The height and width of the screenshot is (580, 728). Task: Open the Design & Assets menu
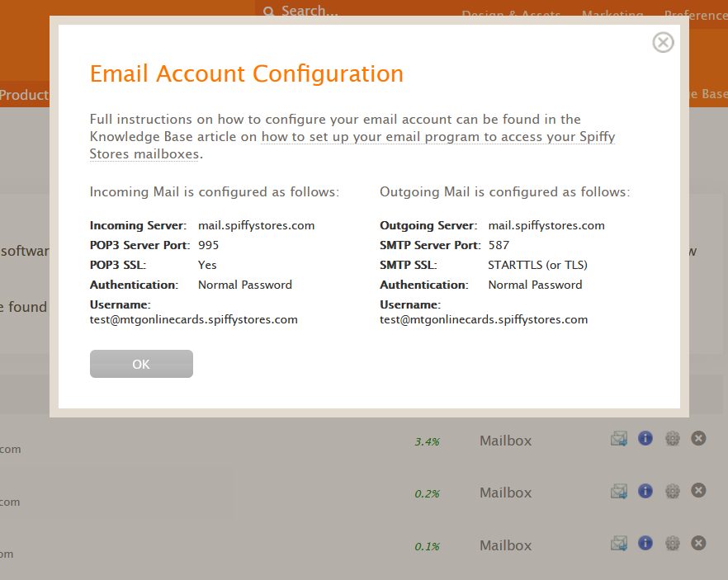coord(511,15)
